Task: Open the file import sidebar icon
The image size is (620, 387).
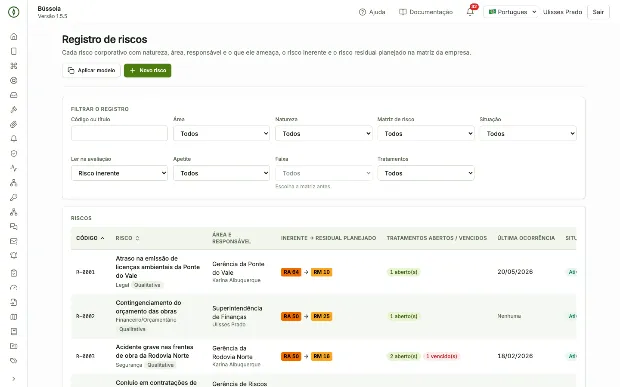Action: coord(13,302)
